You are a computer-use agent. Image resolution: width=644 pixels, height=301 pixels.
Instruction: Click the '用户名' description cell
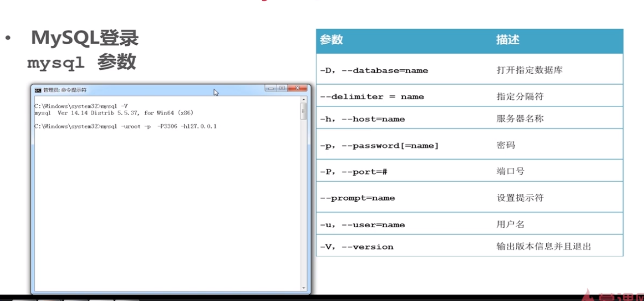point(511,225)
